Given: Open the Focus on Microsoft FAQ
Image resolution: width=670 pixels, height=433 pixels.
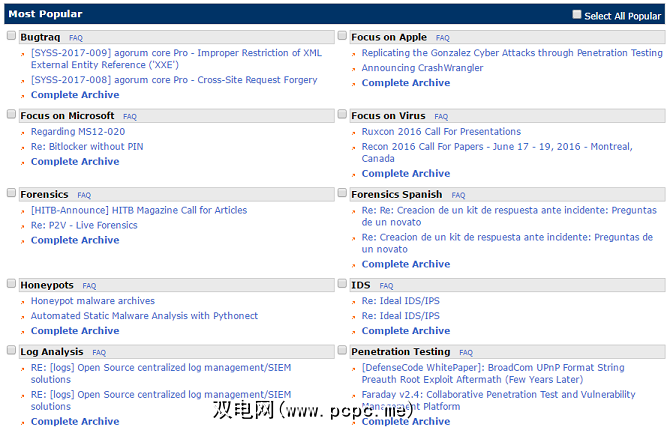Looking at the screenshot, I should pyautogui.click(x=130, y=117).
